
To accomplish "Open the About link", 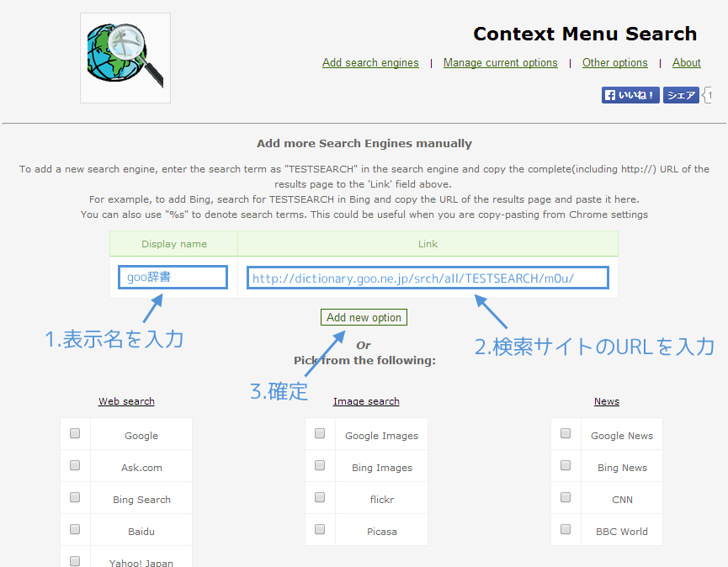I will click(x=686, y=62).
